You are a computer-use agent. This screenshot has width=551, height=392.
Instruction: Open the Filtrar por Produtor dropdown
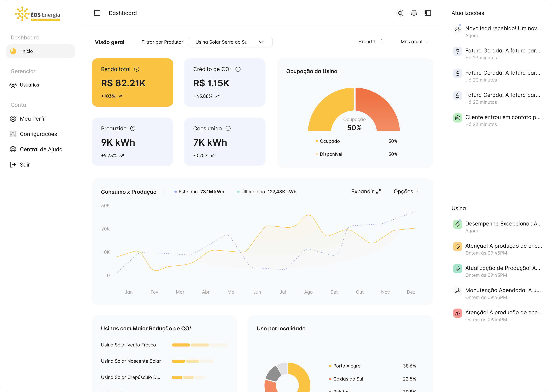[x=230, y=42]
